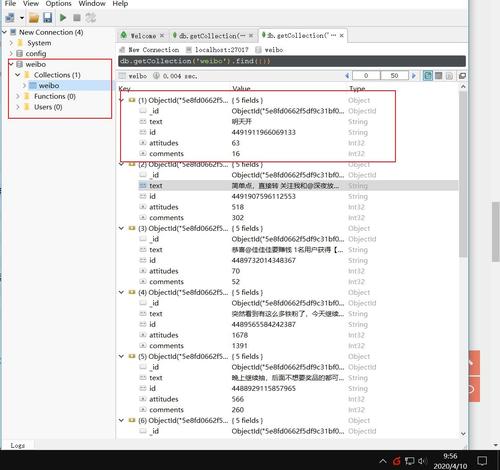
Task: Click the rotate/refresh toolbar icon
Action: pyautogui.click(x=90, y=17)
